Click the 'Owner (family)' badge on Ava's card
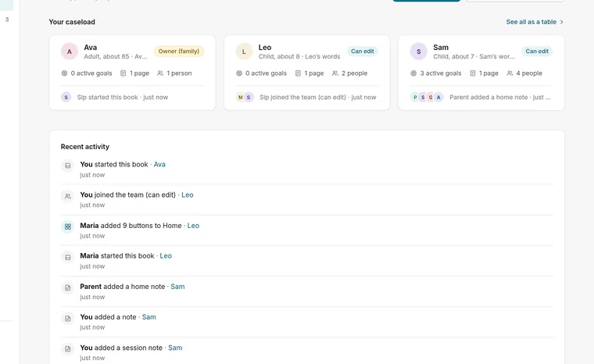 (x=179, y=51)
